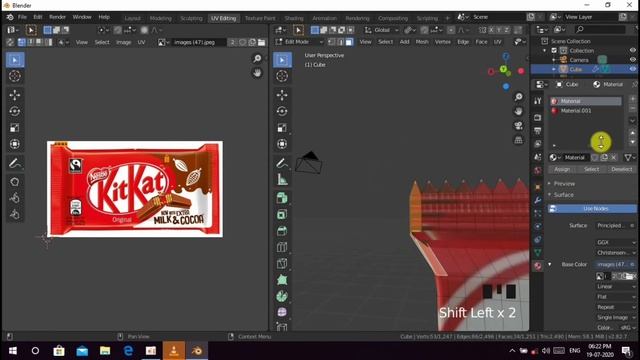Screen dimensions: 640x360
Task: Click the outliner search field
Action: point(599,29)
